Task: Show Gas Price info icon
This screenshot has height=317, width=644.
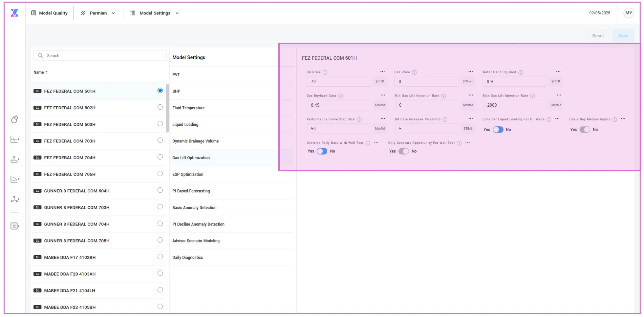Action: tap(414, 72)
